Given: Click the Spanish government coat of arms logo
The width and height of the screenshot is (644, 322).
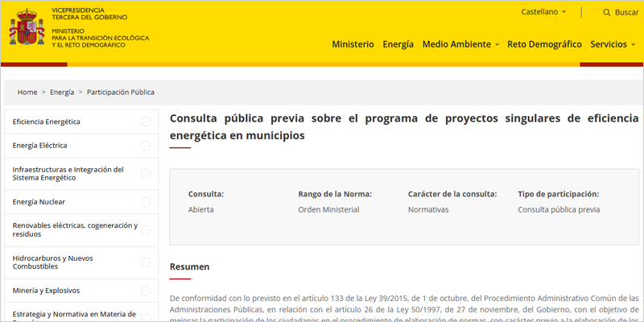Looking at the screenshot, I should pyautogui.click(x=27, y=29).
